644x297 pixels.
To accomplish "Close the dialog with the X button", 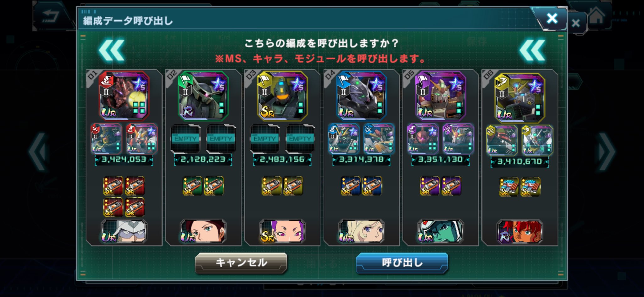I will (552, 18).
